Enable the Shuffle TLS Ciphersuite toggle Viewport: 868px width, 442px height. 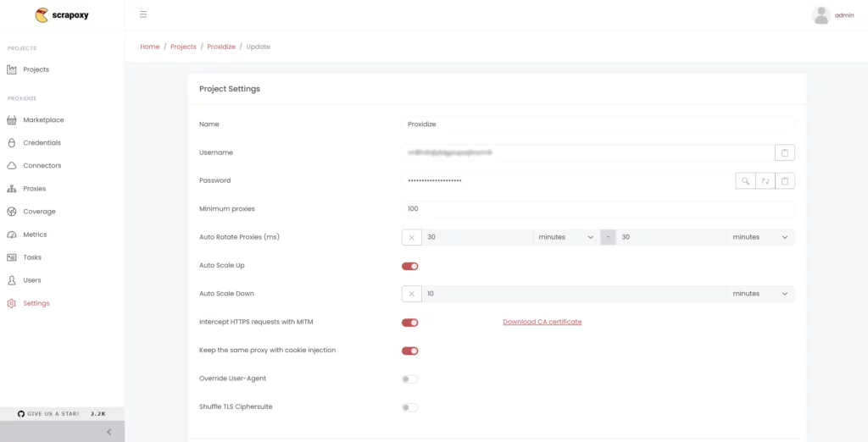pyautogui.click(x=409, y=407)
